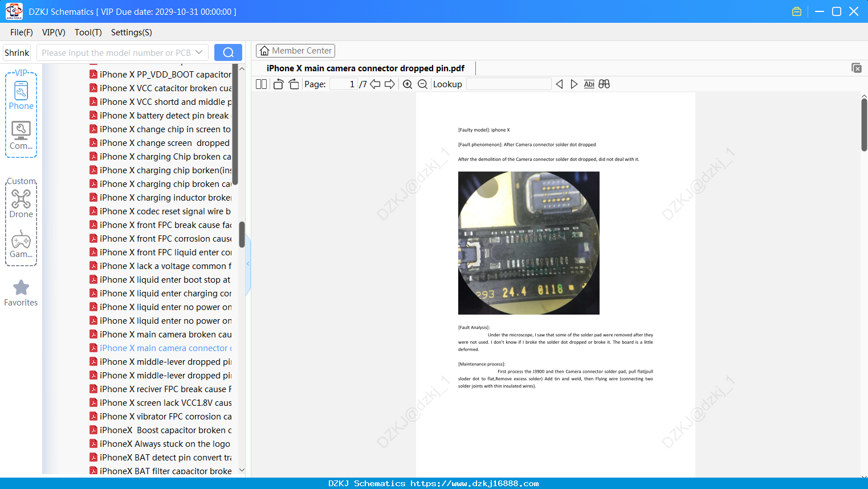Zoom out of the PDF
Viewport: 868px width, 489px height.
click(x=422, y=84)
